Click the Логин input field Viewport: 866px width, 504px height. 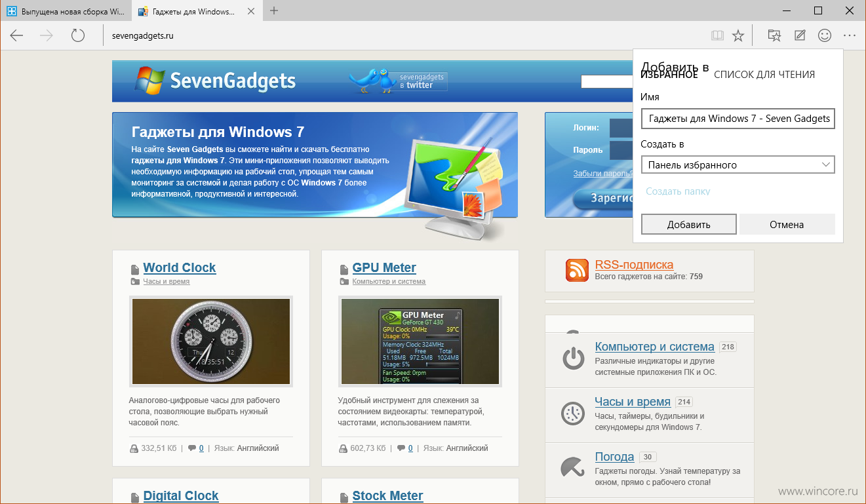(x=621, y=128)
